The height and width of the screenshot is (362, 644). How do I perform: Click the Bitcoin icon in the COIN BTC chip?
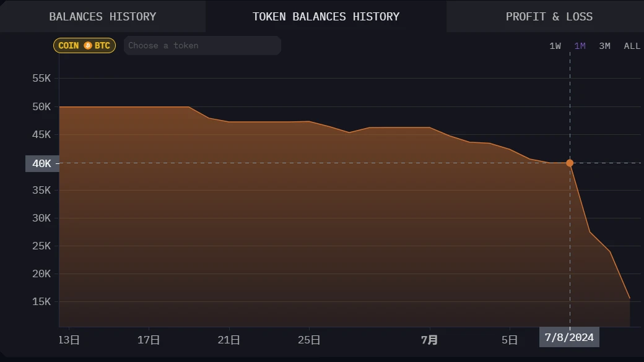[87, 46]
